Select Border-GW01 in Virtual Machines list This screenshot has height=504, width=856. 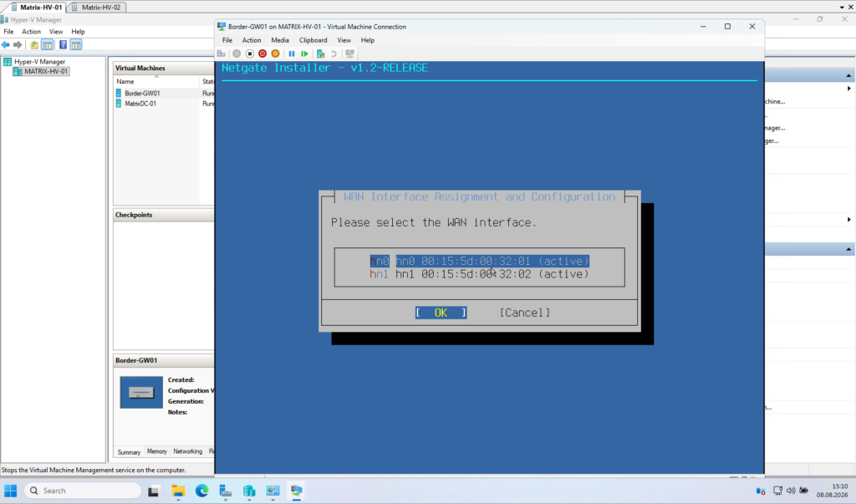[x=142, y=94]
